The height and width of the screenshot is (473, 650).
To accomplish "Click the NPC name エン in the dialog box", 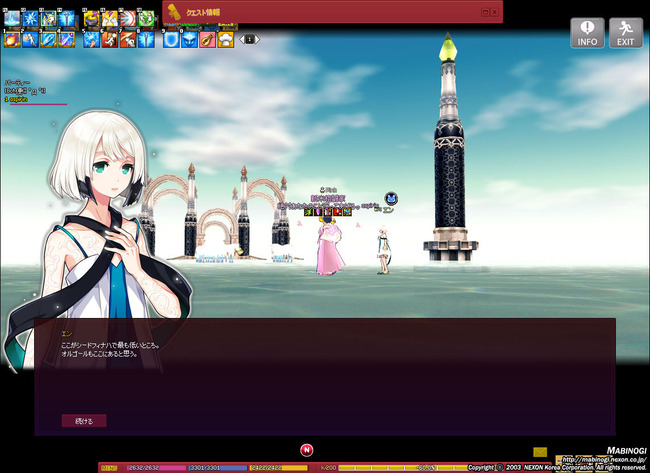I will click(x=66, y=334).
